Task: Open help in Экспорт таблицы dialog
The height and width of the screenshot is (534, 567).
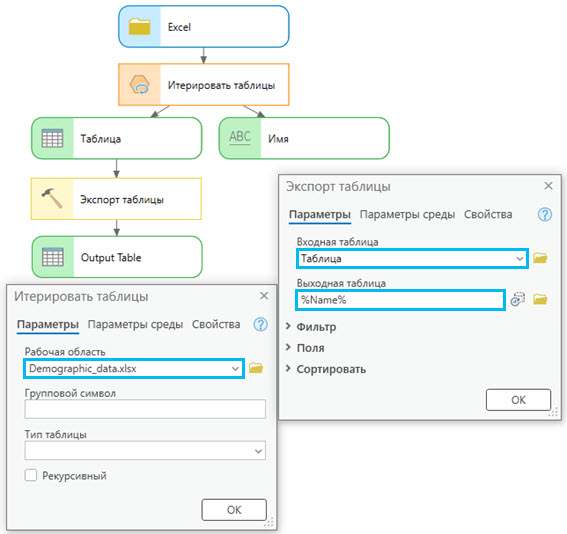Action: (545, 214)
